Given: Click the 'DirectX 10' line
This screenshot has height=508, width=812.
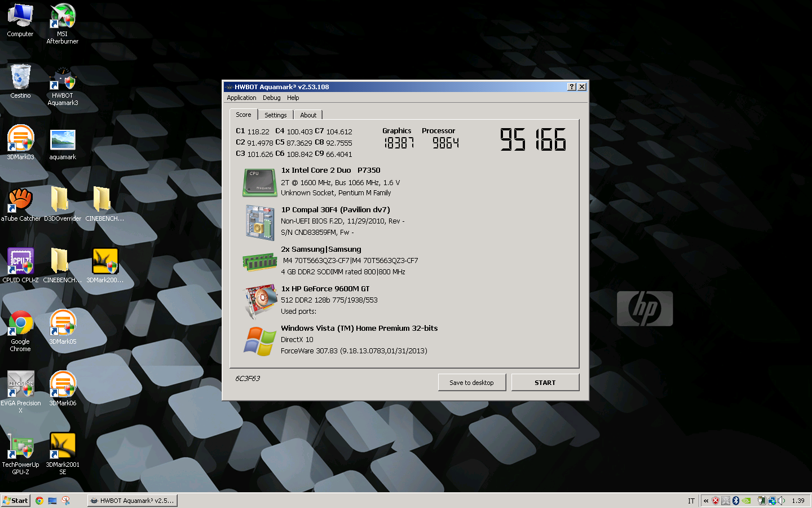Looking at the screenshot, I should [297, 340].
